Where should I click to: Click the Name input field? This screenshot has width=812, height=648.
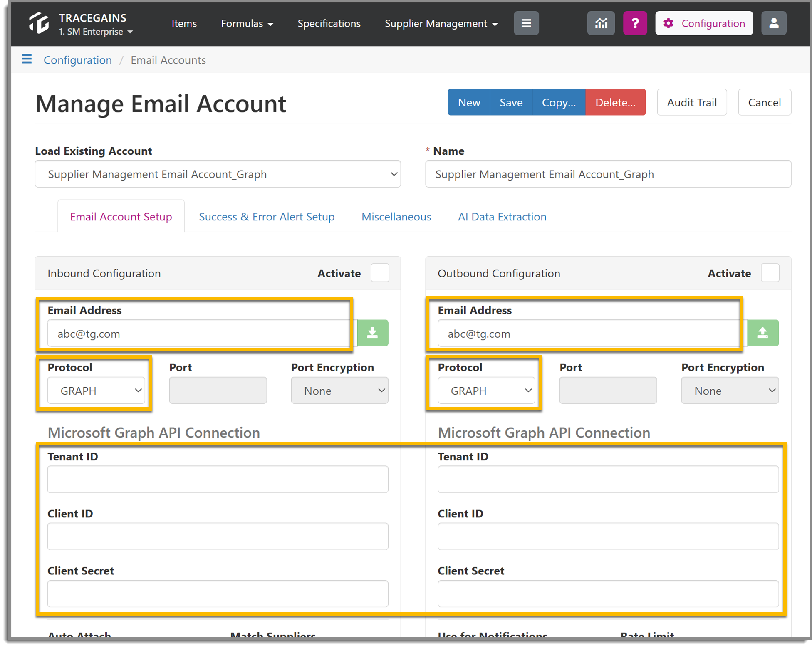pyautogui.click(x=608, y=174)
